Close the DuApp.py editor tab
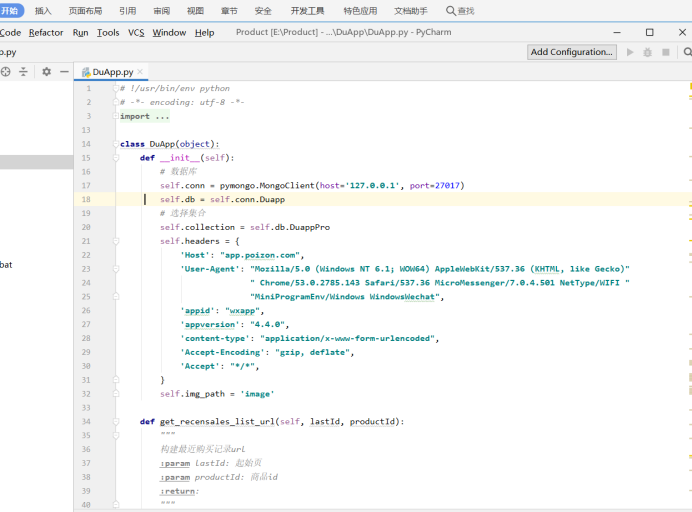This screenshot has width=692, height=512. pos(142,72)
